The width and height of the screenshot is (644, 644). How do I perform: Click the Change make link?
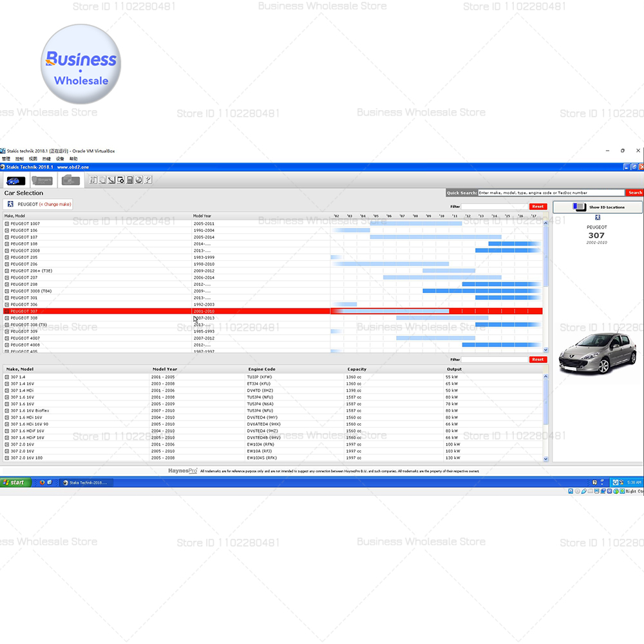pos(55,204)
